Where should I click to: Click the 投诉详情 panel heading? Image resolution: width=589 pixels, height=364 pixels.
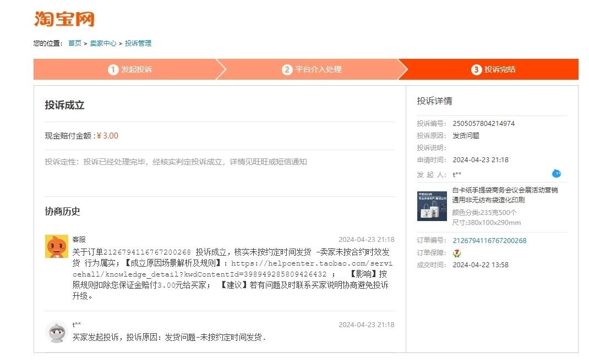tap(435, 101)
